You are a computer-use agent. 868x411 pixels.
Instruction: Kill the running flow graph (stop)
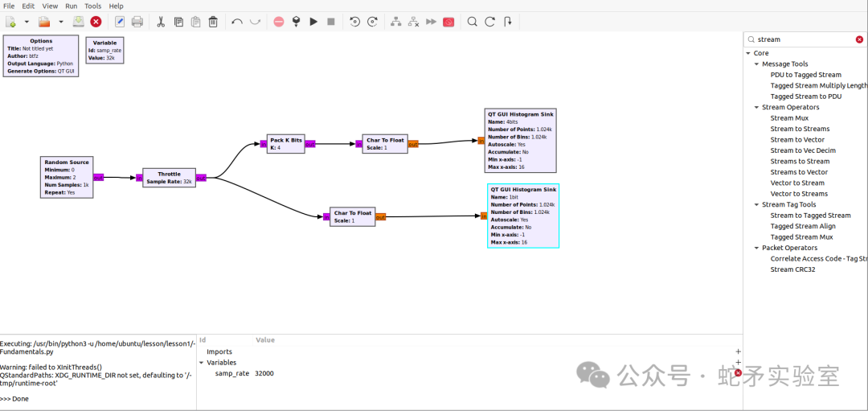tap(331, 22)
